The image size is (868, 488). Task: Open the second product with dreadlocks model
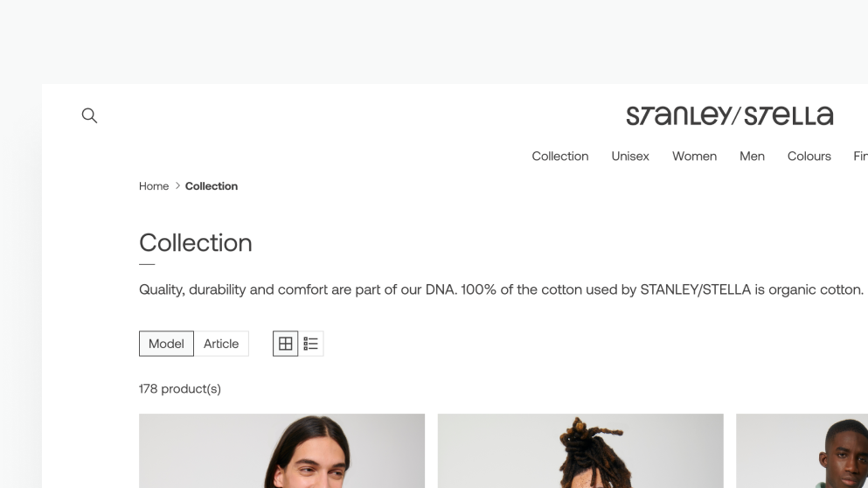tap(580, 450)
